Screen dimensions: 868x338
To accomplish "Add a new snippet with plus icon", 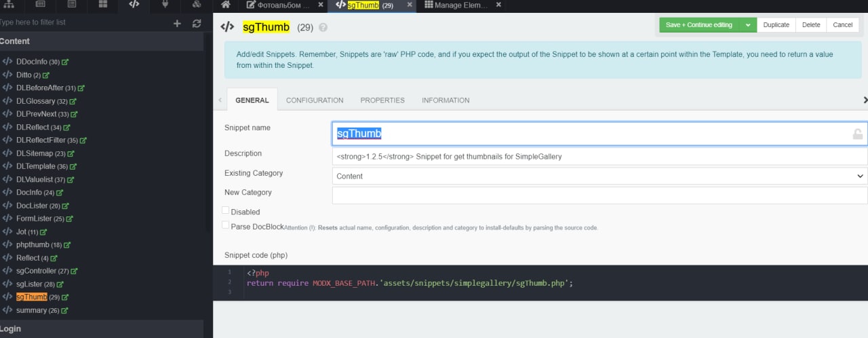I will (x=178, y=23).
